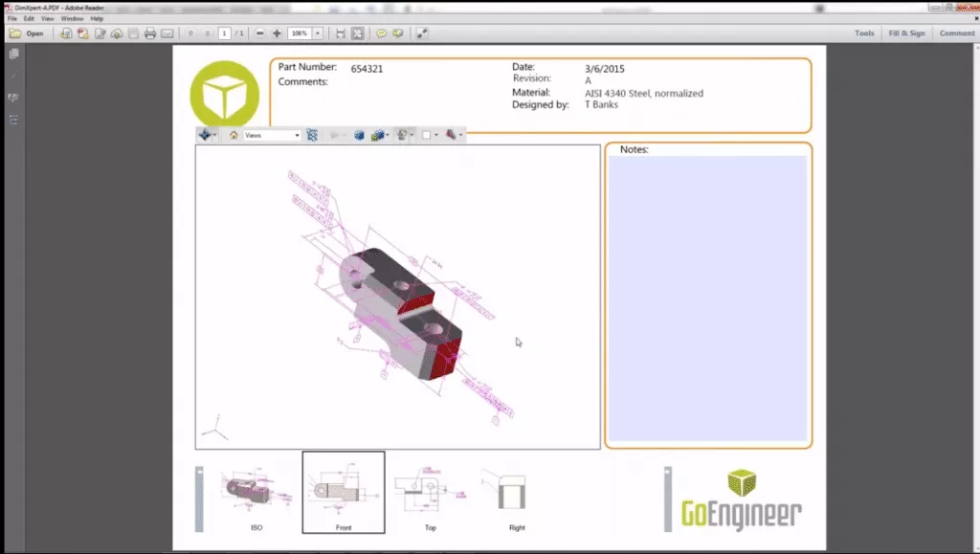Click the 3D background color swatch
The height and width of the screenshot is (554, 980).
(x=426, y=135)
